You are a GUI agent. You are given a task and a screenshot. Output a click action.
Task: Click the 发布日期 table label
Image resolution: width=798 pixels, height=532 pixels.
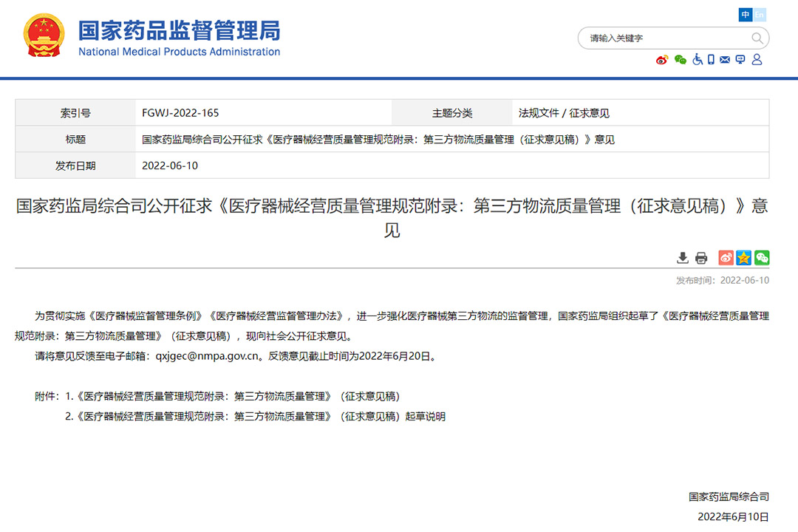(x=75, y=166)
